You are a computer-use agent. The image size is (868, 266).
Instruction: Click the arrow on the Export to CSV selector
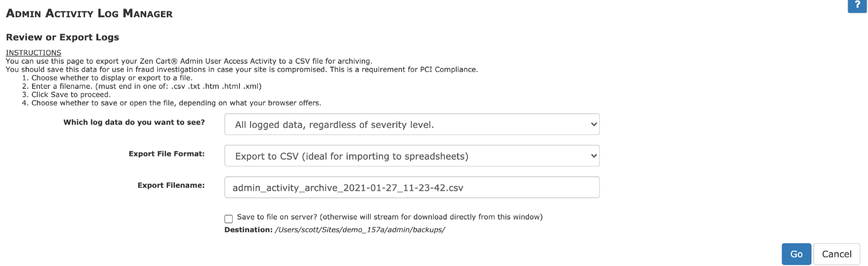point(594,156)
